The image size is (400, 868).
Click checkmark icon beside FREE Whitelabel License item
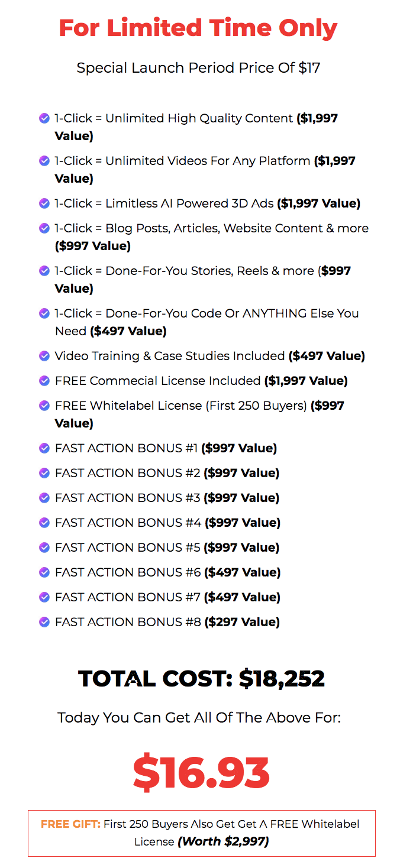[44, 406]
